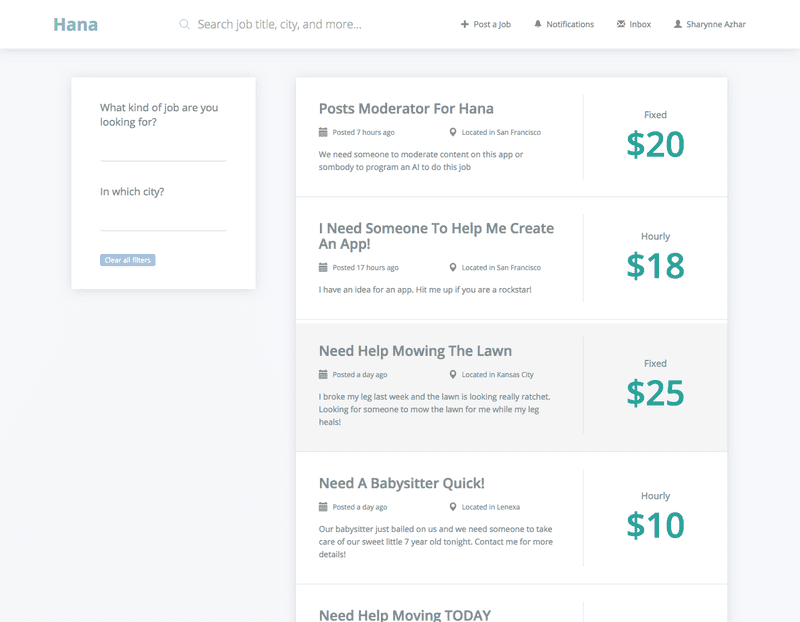Open the Inbox menu item
This screenshot has height=622, width=800.
click(640, 24)
